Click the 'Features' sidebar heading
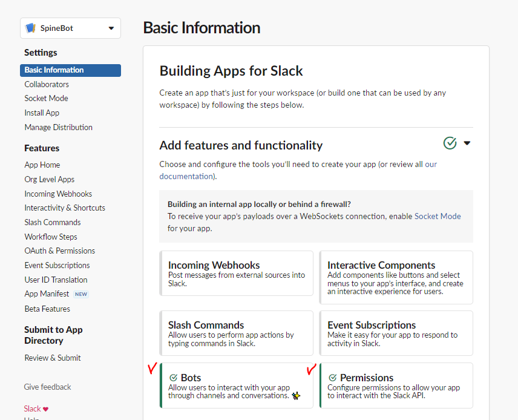Image resolution: width=518 pixels, height=420 pixels. pyautogui.click(x=42, y=148)
